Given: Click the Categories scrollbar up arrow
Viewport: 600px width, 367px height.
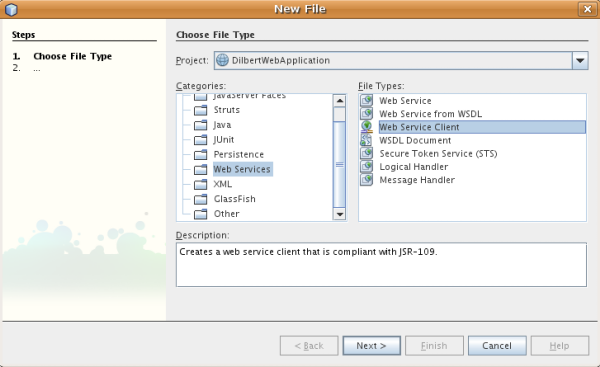Looking at the screenshot, I should 339,101.
